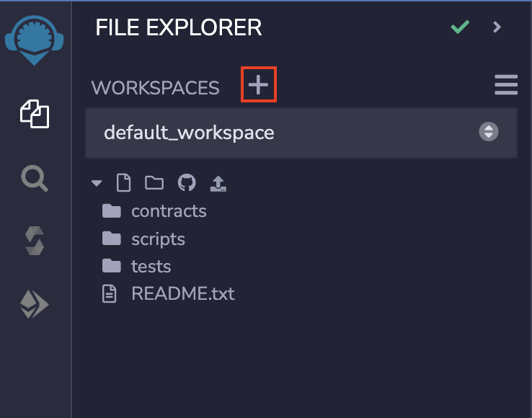Open the workspaces hamburger menu
The width and height of the screenshot is (532, 418).
click(506, 85)
